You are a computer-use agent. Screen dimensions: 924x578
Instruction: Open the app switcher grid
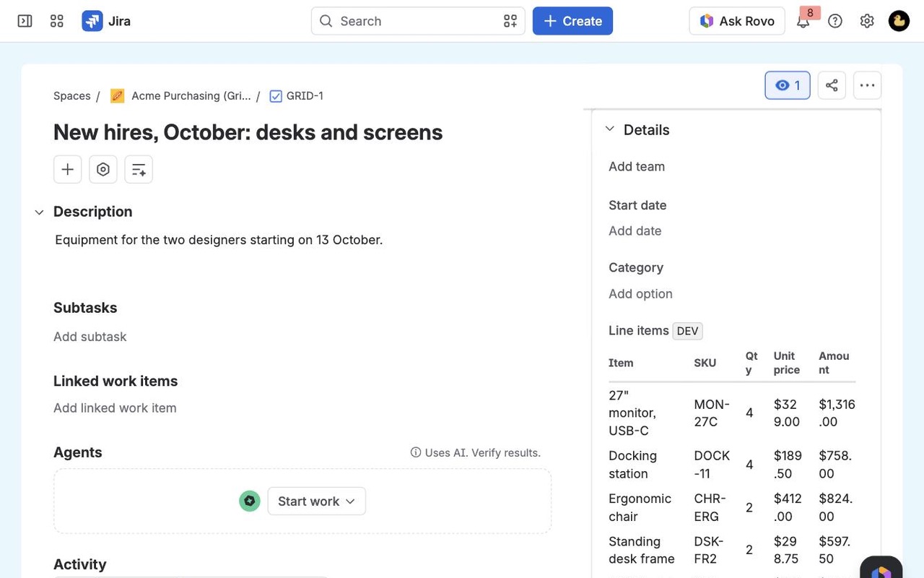pyautogui.click(x=57, y=21)
